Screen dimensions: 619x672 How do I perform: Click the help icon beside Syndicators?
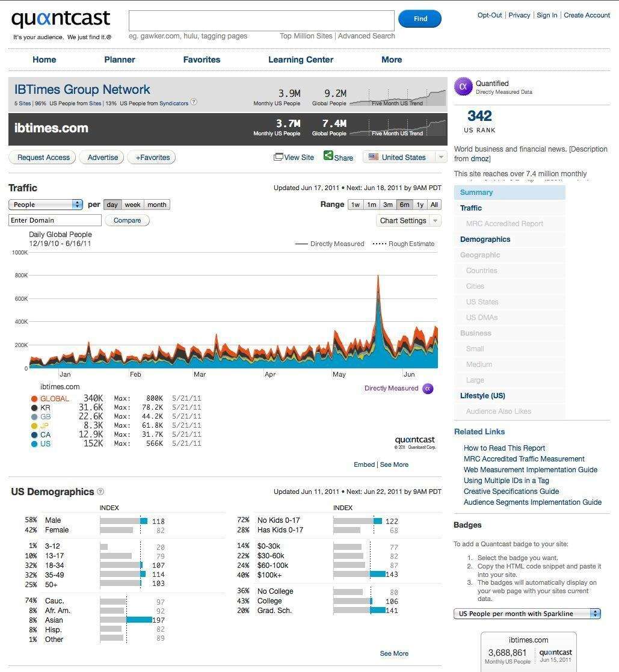pos(194,102)
